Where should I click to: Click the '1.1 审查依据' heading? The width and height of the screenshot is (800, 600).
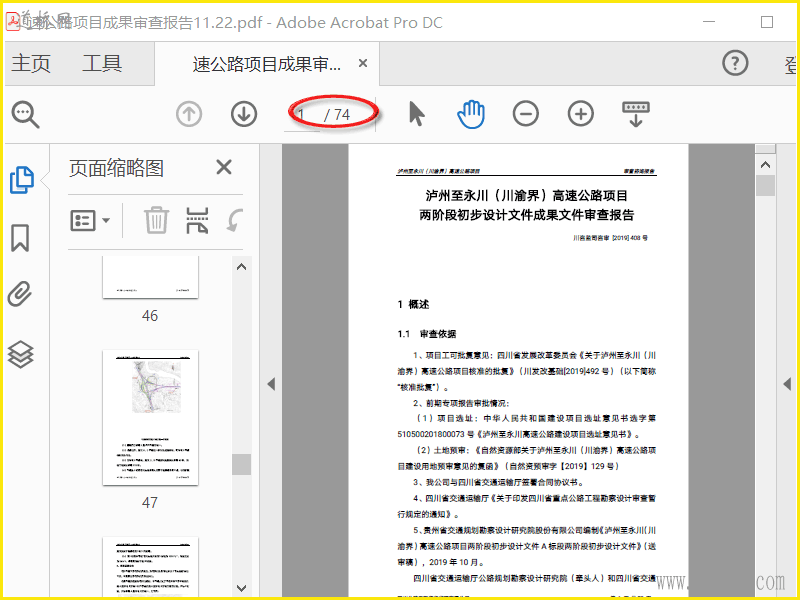coord(427,334)
